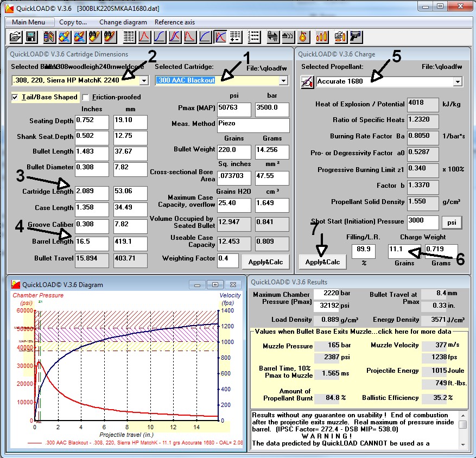Click the Weighting Factor field
This screenshot has width=476, height=458.
(x=227, y=260)
